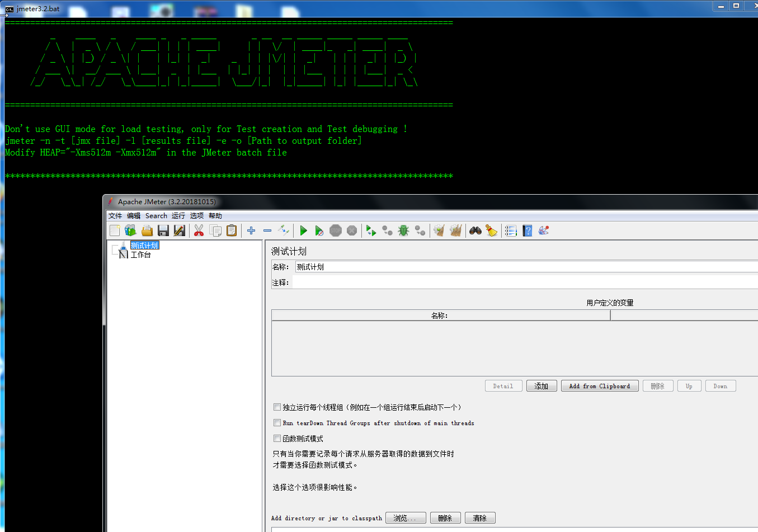This screenshot has width=758, height=532.
Task: Click the Add from Clipboard button
Action: coord(600,386)
